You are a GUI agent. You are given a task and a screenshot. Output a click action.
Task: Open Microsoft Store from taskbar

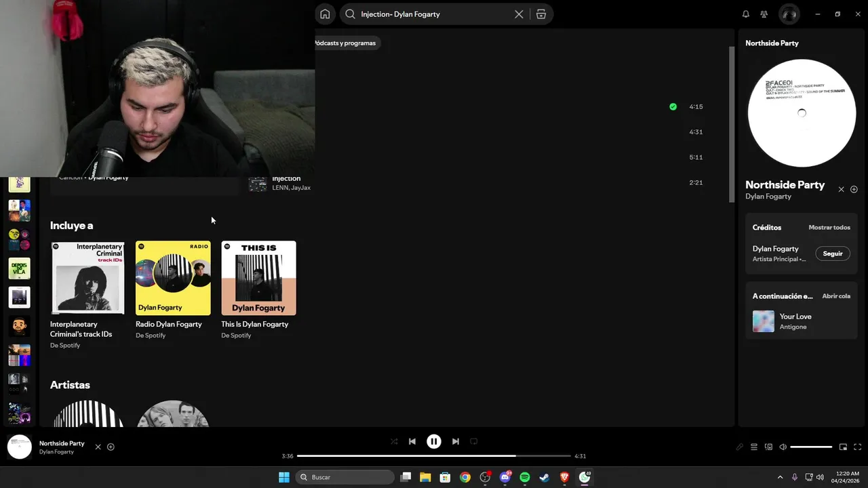pos(445,477)
